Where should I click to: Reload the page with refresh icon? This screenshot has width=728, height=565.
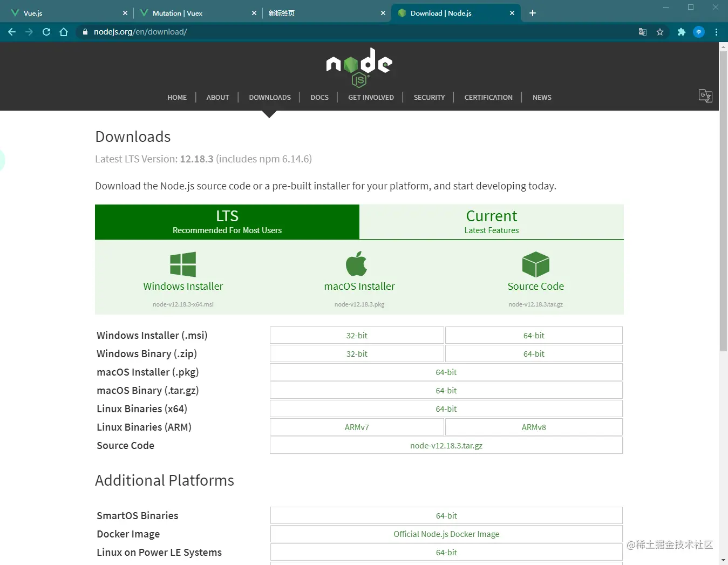[x=46, y=32]
